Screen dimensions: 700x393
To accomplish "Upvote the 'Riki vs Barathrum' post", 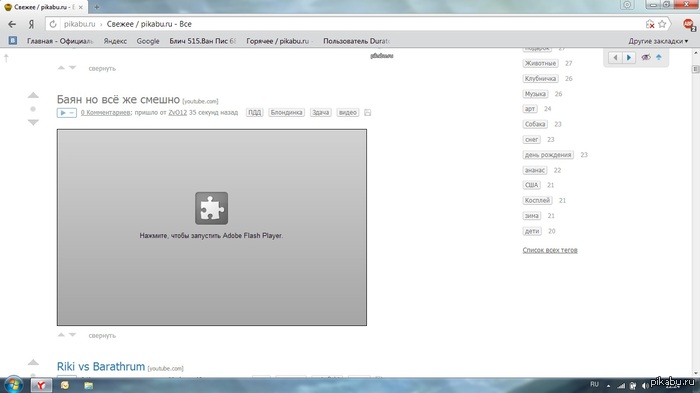I will pos(33,362).
